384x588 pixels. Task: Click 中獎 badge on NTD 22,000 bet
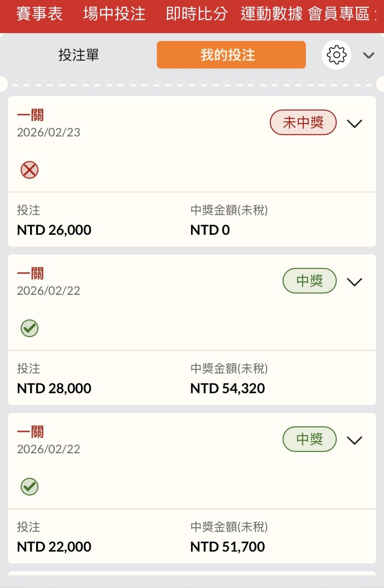[309, 439]
